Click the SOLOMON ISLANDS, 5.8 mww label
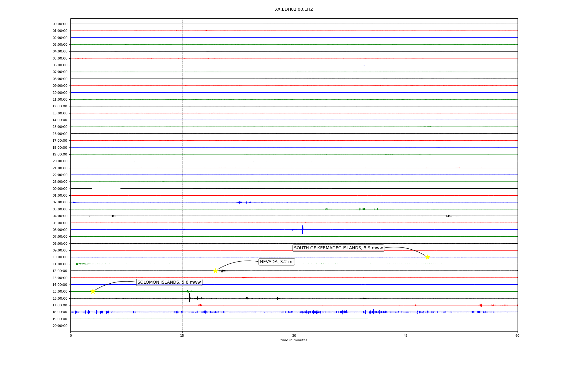This screenshot has height=368, width=588. coord(169,282)
